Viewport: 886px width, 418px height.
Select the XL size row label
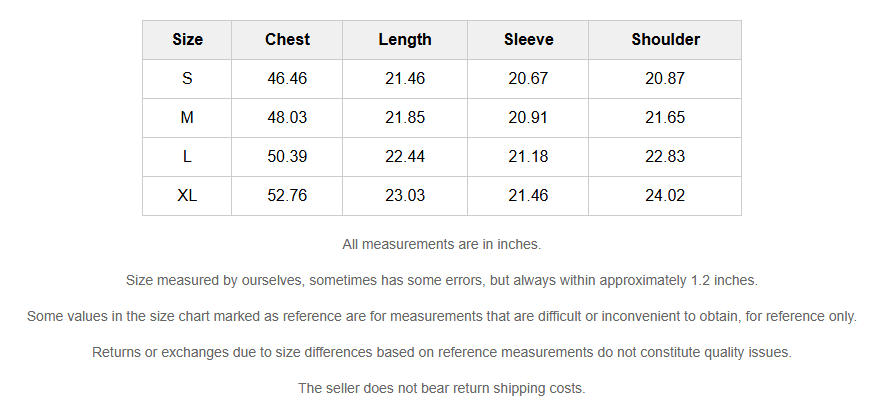coord(187,195)
